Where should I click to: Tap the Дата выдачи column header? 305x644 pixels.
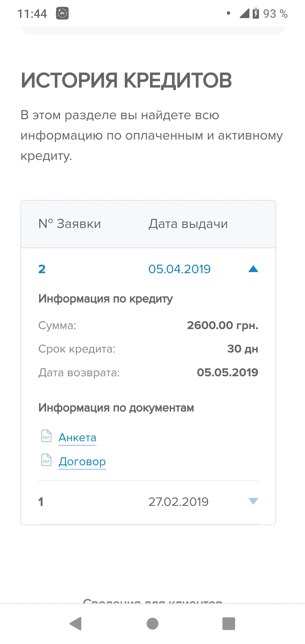point(188,224)
